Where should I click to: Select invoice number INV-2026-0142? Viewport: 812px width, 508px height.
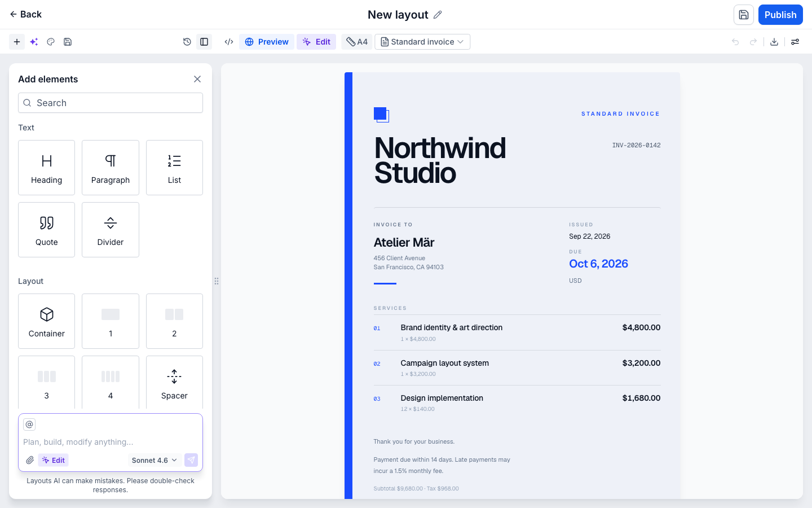[x=636, y=146]
